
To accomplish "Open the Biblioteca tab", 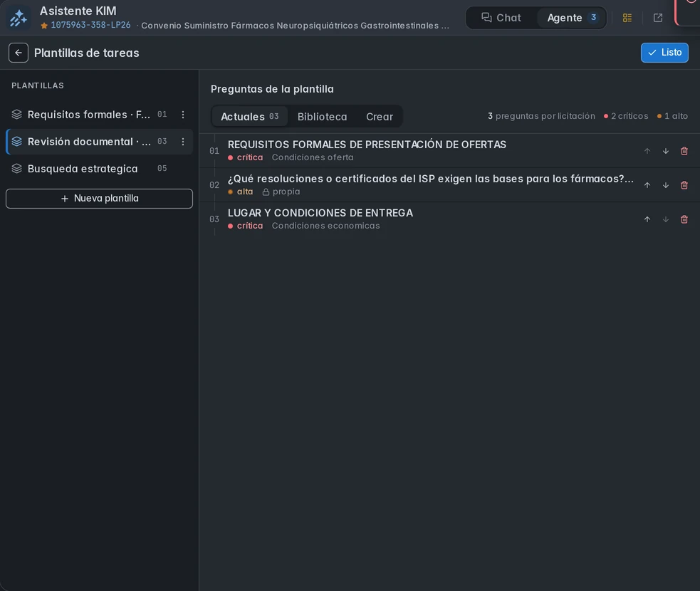I will coord(322,117).
